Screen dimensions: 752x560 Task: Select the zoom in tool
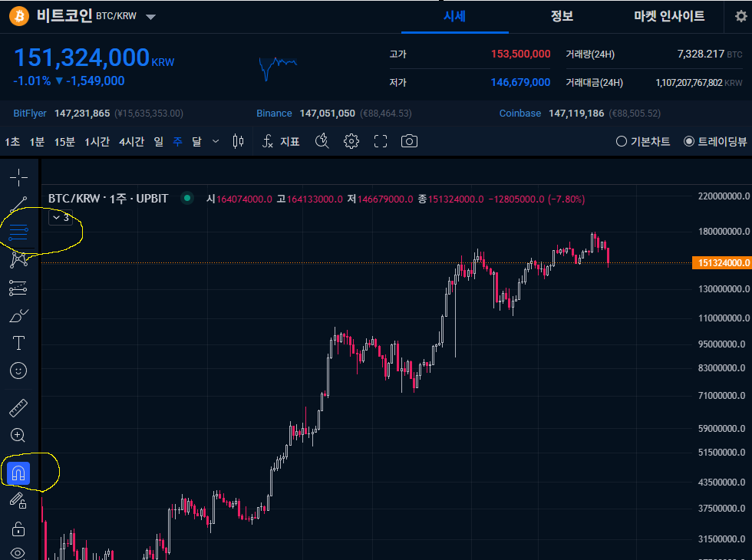pyautogui.click(x=18, y=436)
